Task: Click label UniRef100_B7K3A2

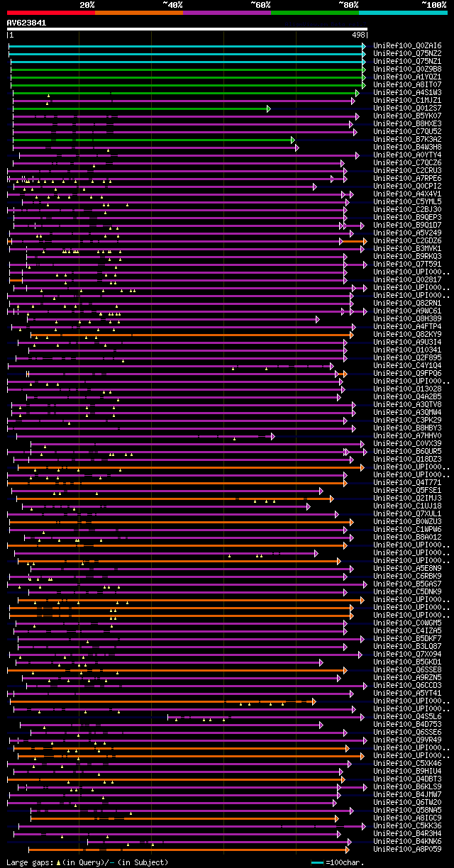Action: (407, 139)
